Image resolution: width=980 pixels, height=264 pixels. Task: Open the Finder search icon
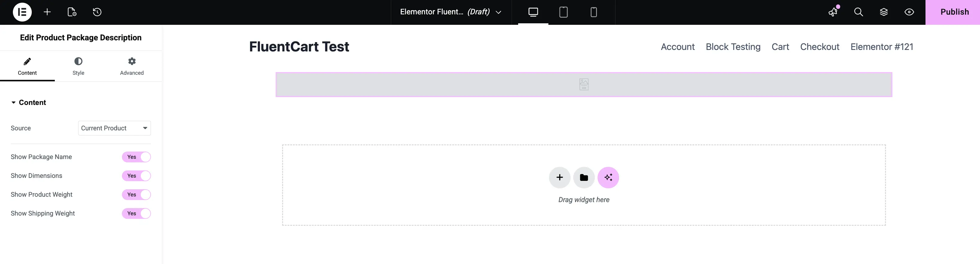[x=858, y=12]
